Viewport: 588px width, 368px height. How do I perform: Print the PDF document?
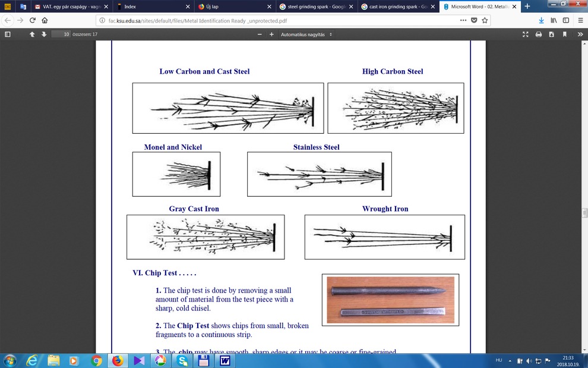coord(539,34)
